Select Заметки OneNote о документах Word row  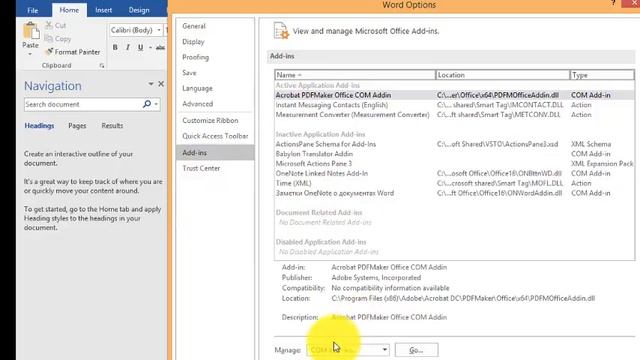[454, 193]
